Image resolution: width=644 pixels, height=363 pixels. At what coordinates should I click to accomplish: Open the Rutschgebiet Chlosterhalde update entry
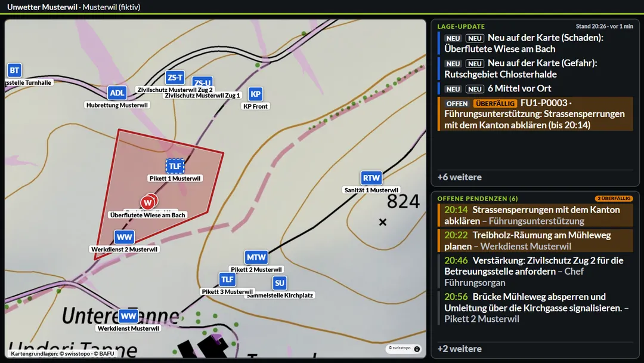(x=535, y=69)
